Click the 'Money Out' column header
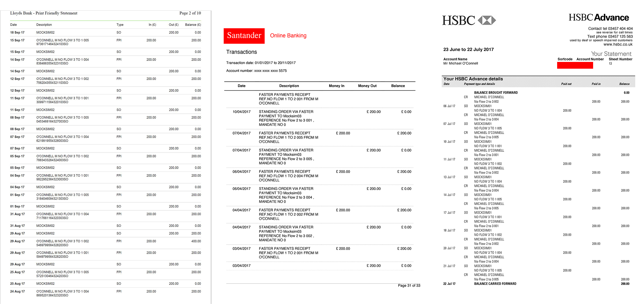 tap(367, 86)
